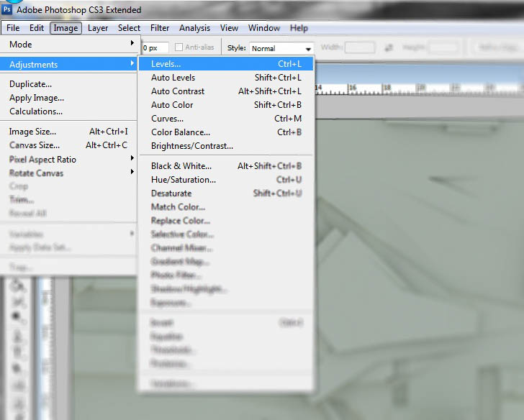Open Image Size... dialog
The height and width of the screenshot is (420, 524).
pyautogui.click(x=68, y=132)
